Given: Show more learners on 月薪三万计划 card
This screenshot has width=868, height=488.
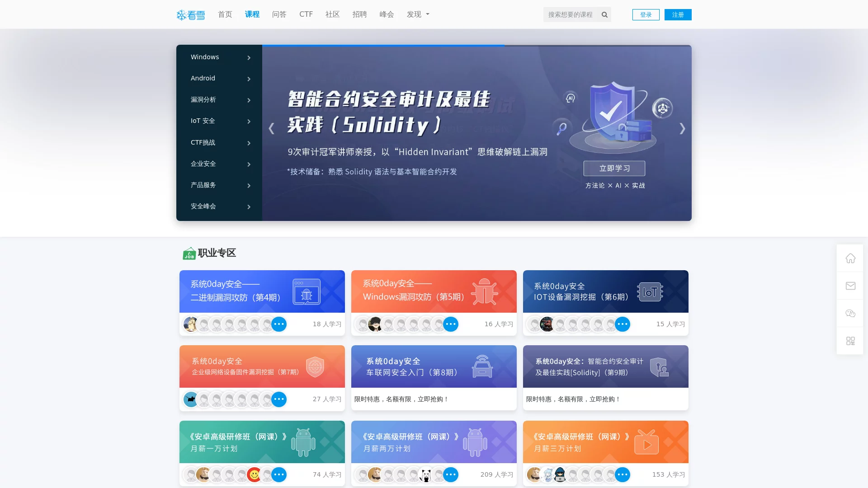Looking at the screenshot, I should point(622,474).
